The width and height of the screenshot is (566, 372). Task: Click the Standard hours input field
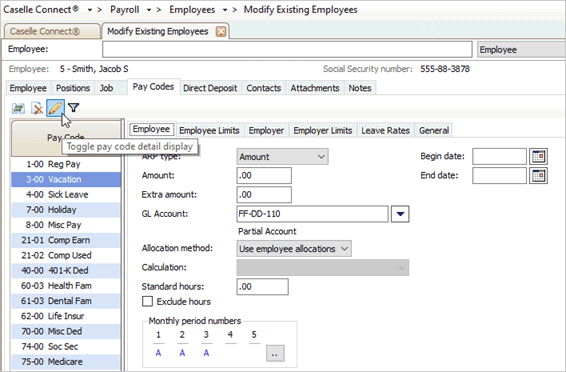262,287
